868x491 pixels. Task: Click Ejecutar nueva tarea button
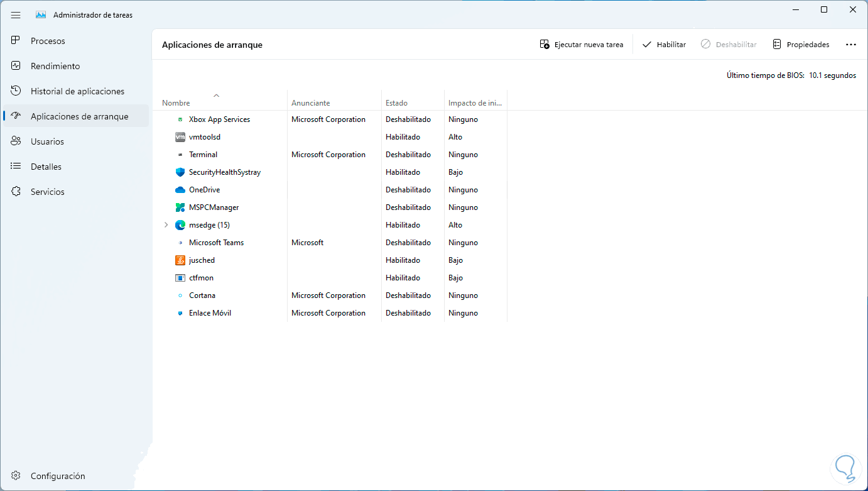(582, 45)
